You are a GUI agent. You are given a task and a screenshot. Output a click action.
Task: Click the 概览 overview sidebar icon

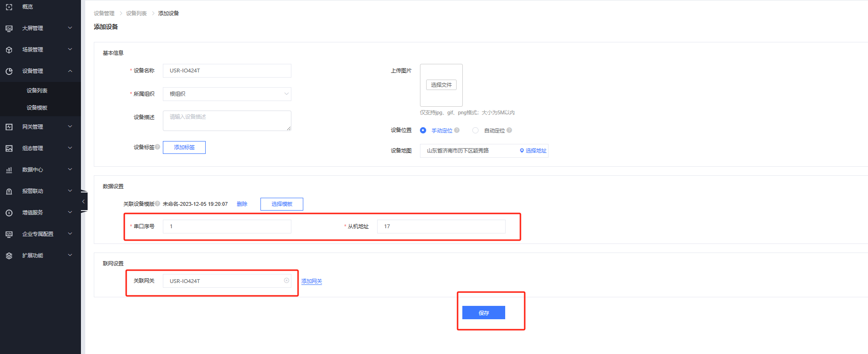coord(9,7)
